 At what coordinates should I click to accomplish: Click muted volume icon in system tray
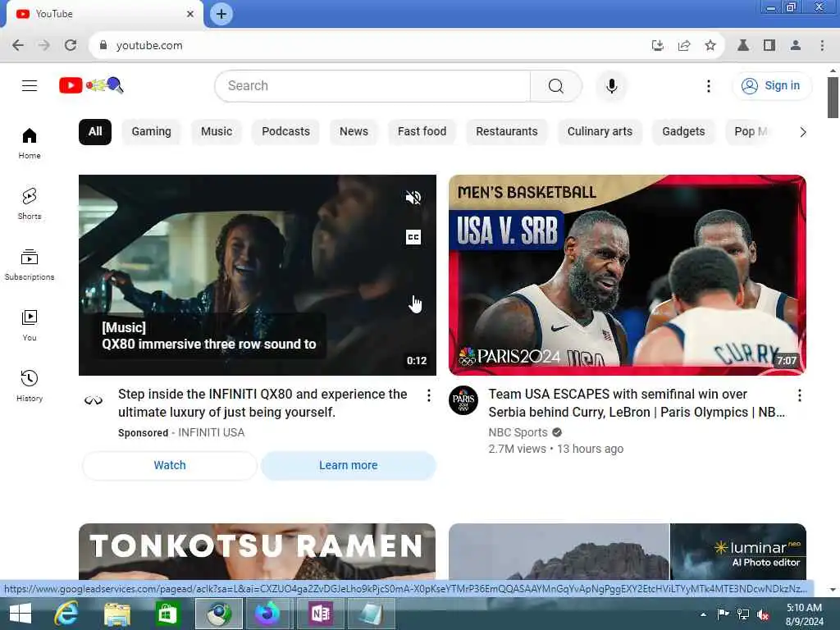[764, 614]
